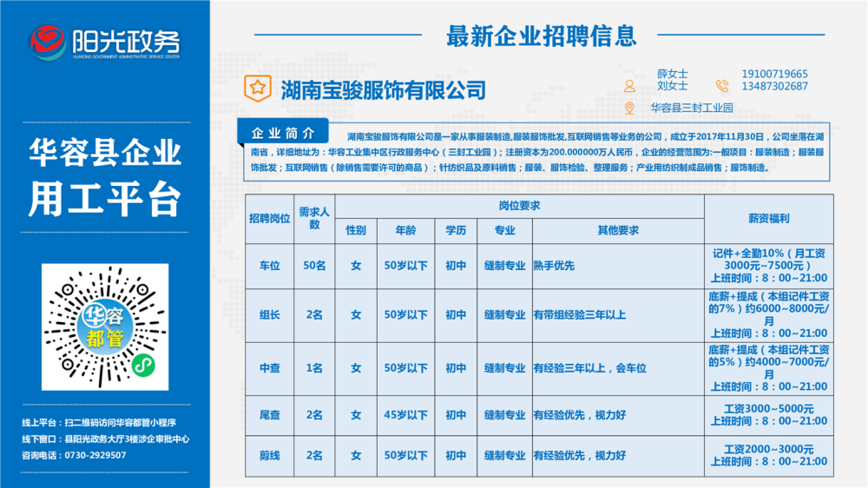
Task: Click the 熟手优先 requirement cell
Action: click(x=618, y=266)
